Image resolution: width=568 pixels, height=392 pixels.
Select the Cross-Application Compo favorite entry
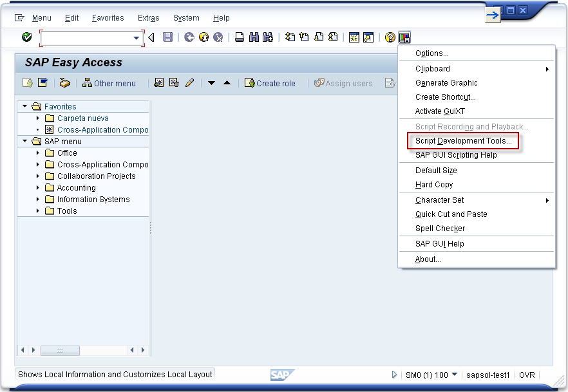pos(102,129)
